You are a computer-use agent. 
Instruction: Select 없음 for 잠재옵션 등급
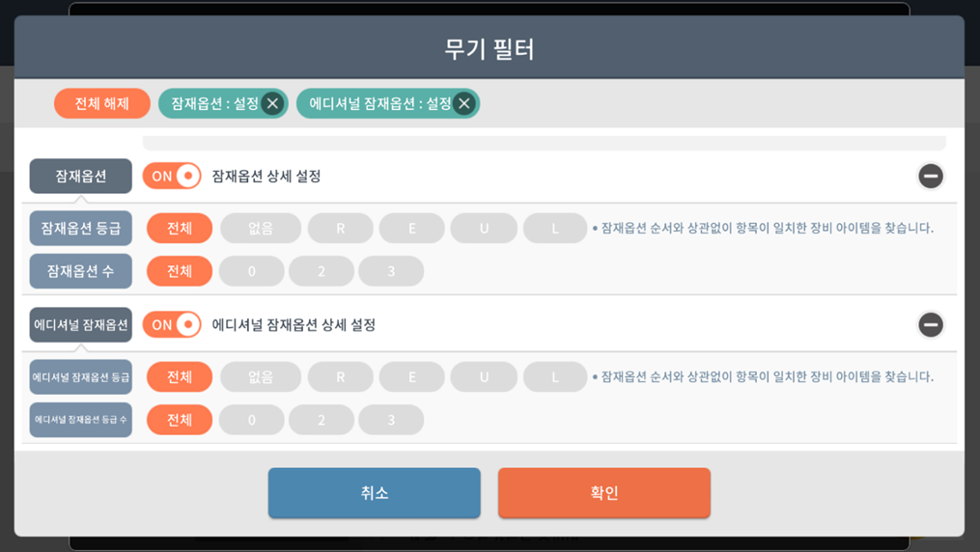(x=261, y=228)
